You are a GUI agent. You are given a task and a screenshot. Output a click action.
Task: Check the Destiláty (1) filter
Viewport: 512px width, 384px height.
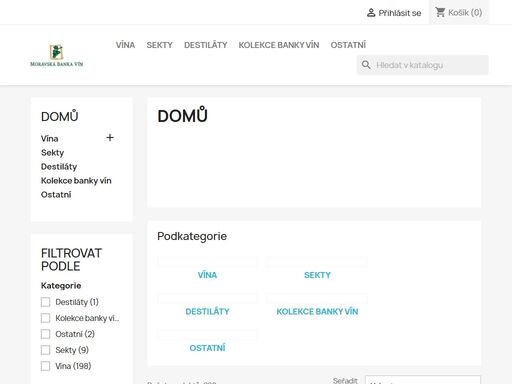click(x=45, y=302)
